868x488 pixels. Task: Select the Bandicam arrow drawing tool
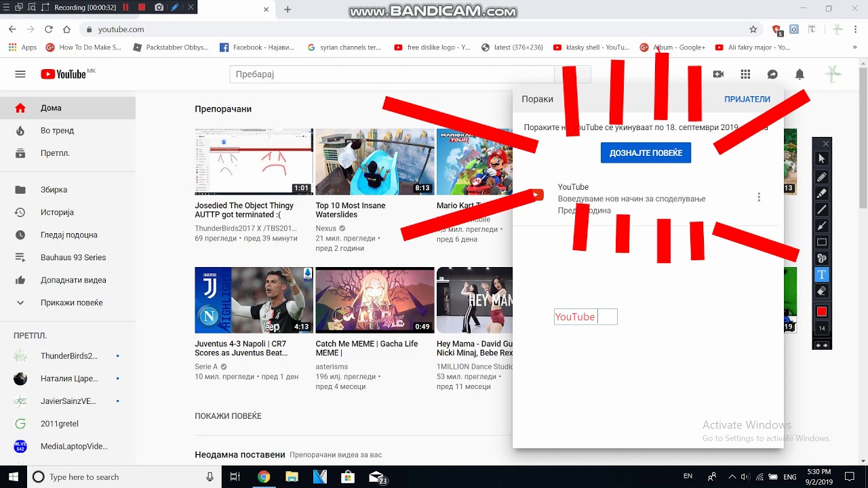(822, 226)
